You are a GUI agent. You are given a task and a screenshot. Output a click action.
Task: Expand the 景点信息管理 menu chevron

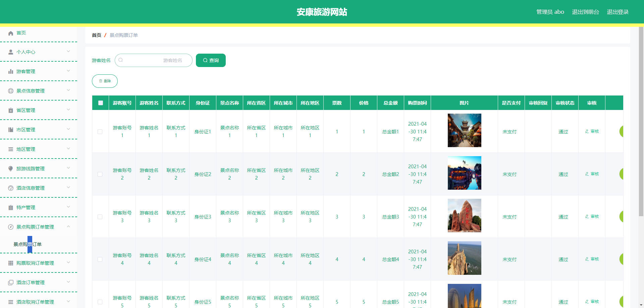[x=68, y=90]
